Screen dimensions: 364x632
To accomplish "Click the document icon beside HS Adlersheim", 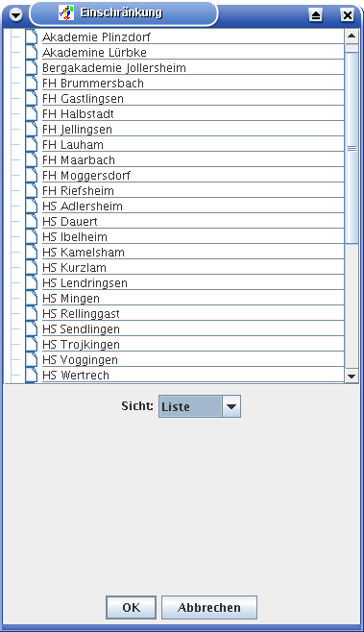I will [x=31, y=206].
